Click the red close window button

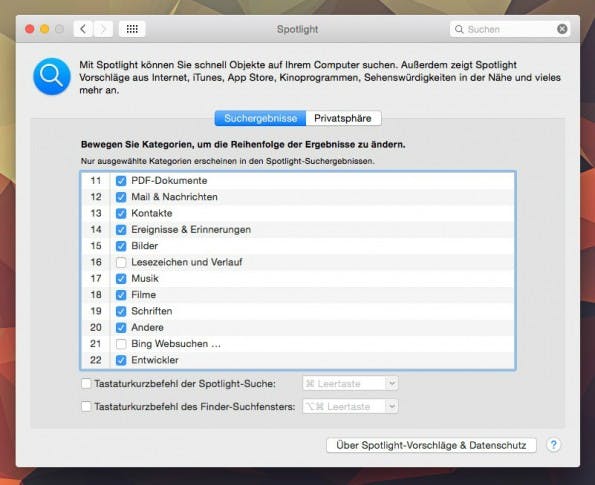[30, 29]
